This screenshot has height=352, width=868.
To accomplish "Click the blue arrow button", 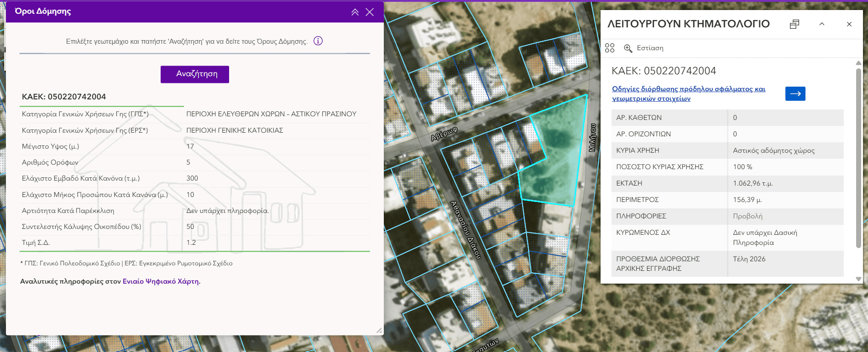I will pos(795,93).
